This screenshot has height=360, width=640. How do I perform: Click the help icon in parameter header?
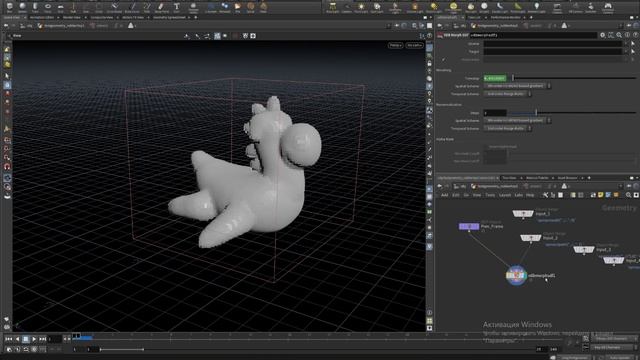(x=635, y=35)
